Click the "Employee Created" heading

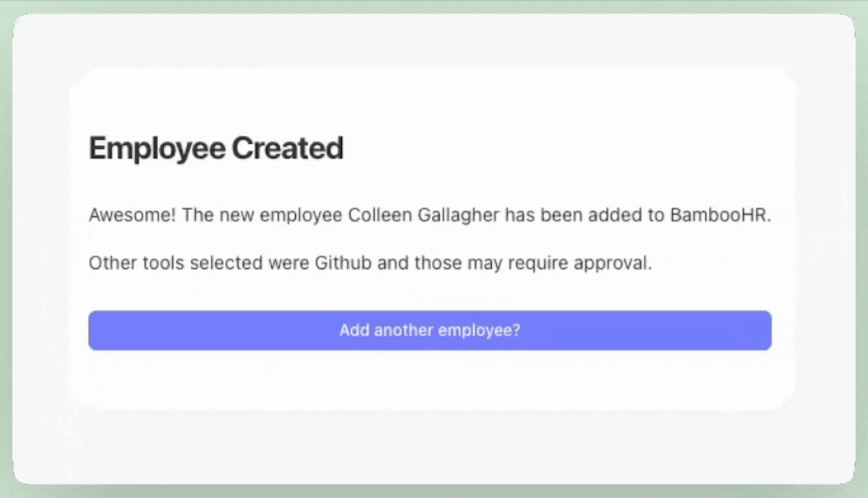click(216, 148)
